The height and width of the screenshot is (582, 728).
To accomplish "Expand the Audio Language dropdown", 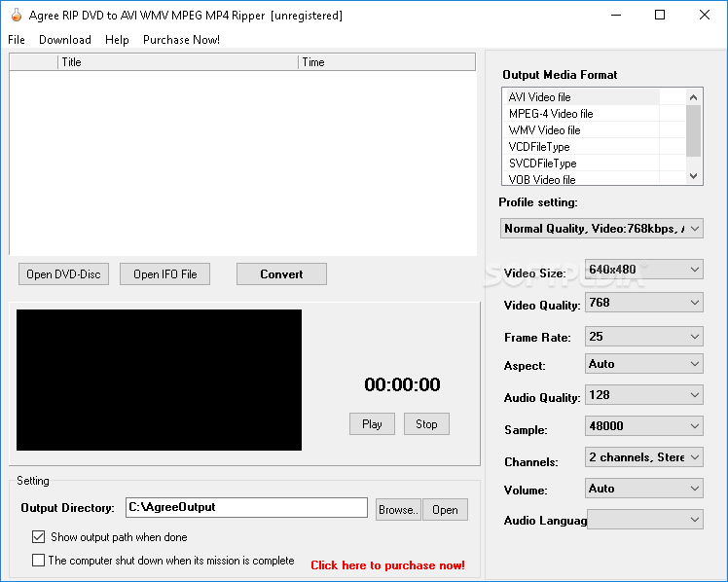I will coord(695,520).
